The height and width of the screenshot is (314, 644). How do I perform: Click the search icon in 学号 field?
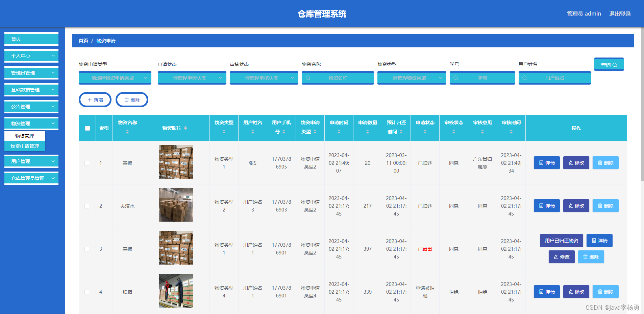pyautogui.click(x=455, y=78)
